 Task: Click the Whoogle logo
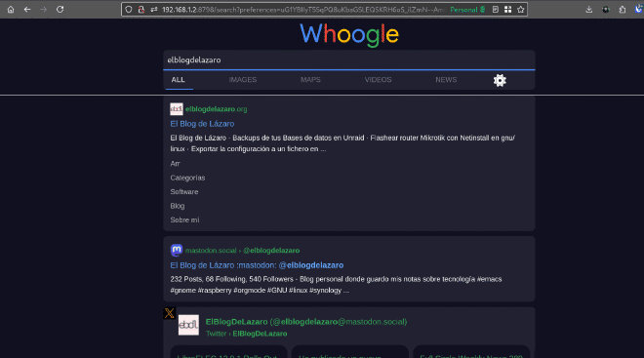[349, 34]
